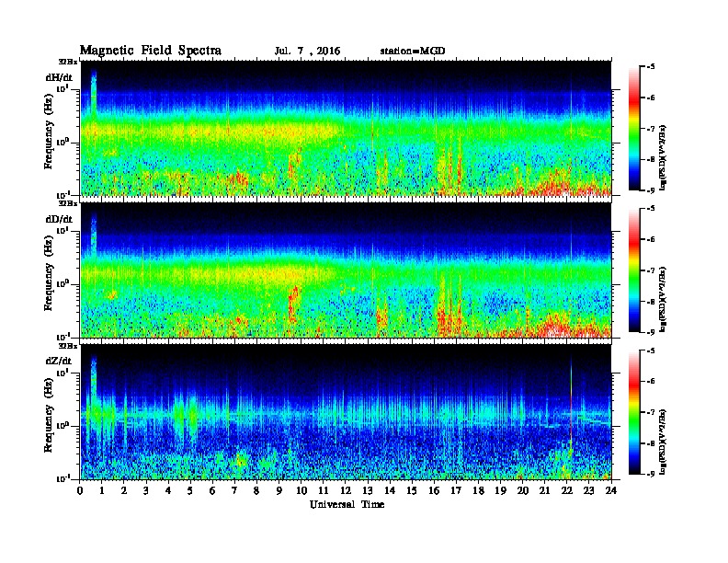Click the "Frequency (Hz)" label of dH/dt panel
The width and height of the screenshot is (728, 563).
49,132
